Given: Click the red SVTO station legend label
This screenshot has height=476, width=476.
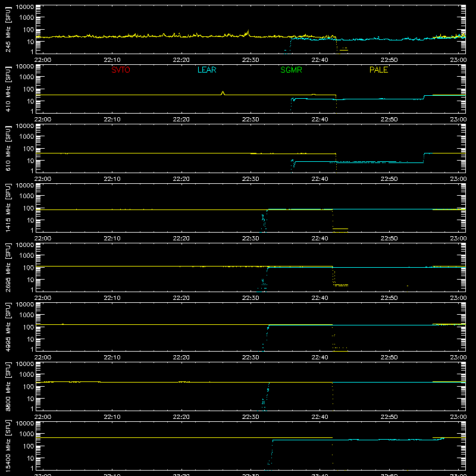Looking at the screenshot, I should [x=121, y=70].
